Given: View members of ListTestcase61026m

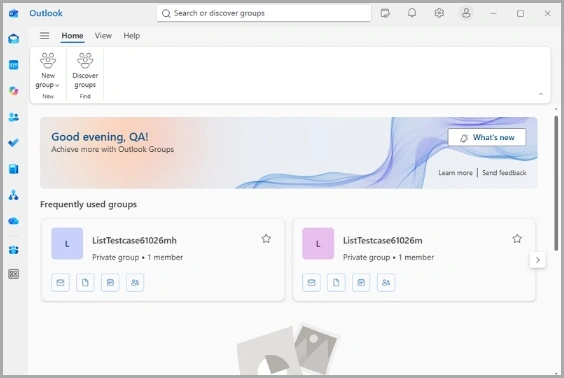Looking at the screenshot, I should point(386,282).
